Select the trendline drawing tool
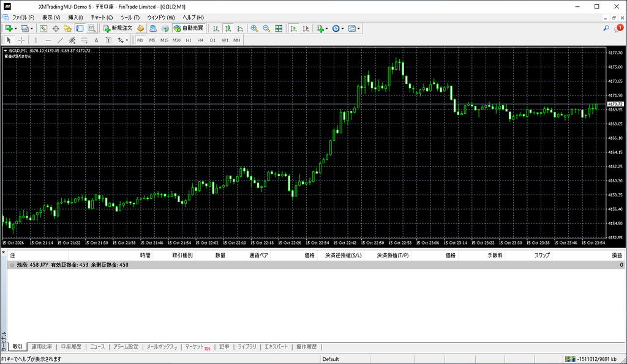Viewport: 627px width, 364px height. [x=60, y=40]
